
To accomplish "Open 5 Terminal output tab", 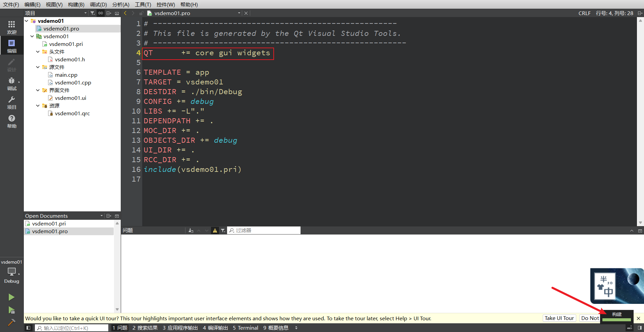I will [x=246, y=328].
